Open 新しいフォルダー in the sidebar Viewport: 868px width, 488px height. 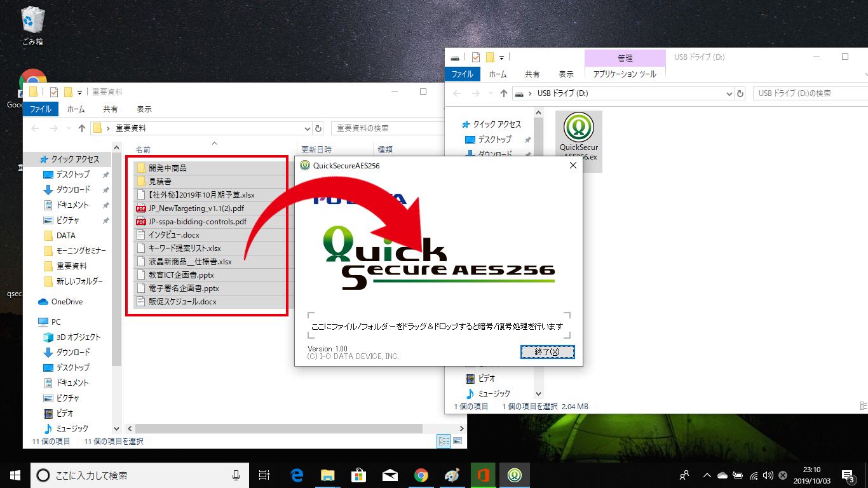tap(79, 281)
